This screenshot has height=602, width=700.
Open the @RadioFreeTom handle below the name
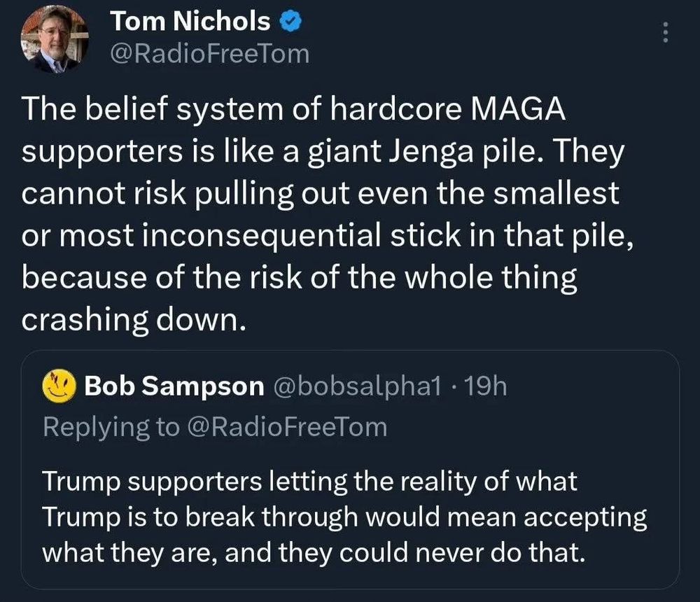pos(209,53)
